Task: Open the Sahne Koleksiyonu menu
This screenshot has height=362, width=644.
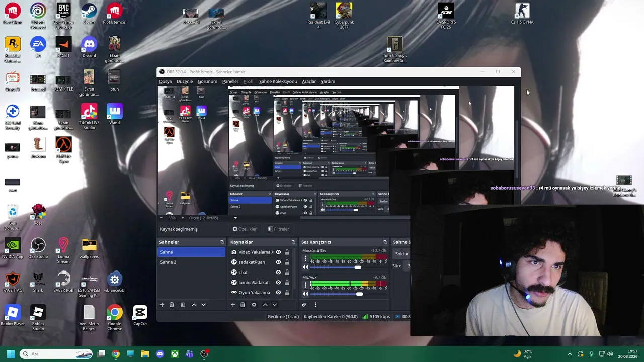Action: pyautogui.click(x=278, y=81)
